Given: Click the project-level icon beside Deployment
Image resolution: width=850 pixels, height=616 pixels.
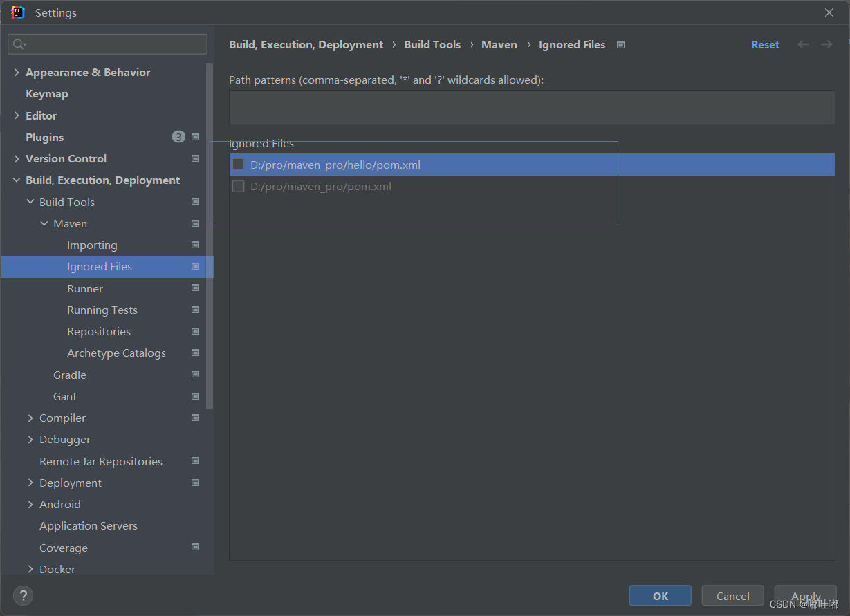Looking at the screenshot, I should pos(195,483).
